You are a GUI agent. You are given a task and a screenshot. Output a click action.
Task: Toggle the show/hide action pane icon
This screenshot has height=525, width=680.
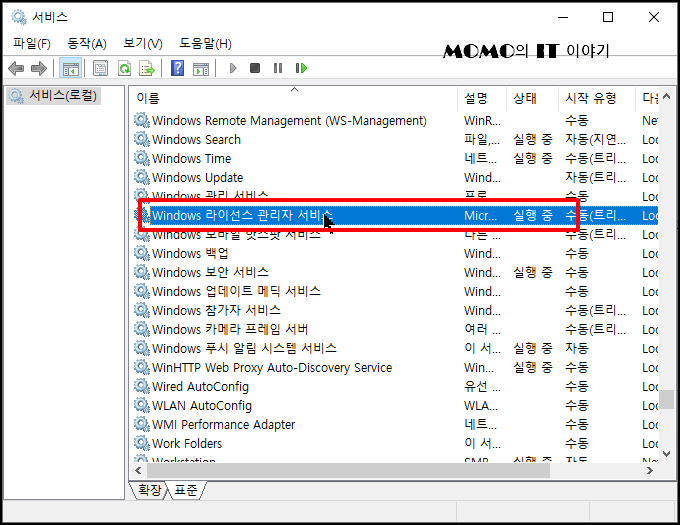pos(201,68)
